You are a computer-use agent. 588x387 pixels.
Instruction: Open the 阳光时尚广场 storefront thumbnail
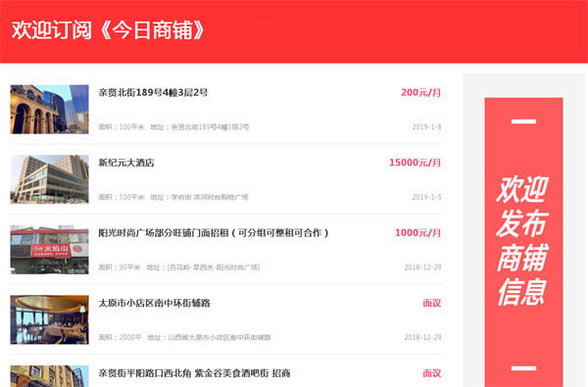coord(50,250)
